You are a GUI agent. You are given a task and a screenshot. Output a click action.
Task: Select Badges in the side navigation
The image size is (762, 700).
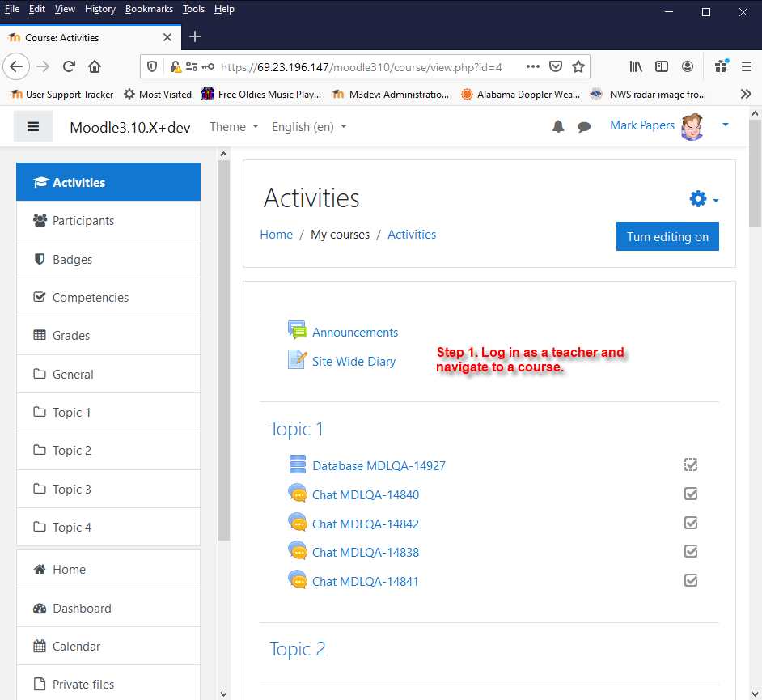pos(108,259)
